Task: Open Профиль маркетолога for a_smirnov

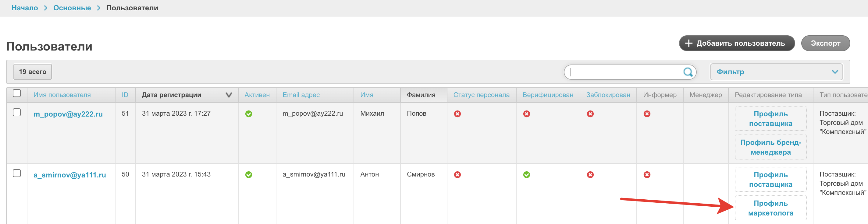Action: [770, 208]
